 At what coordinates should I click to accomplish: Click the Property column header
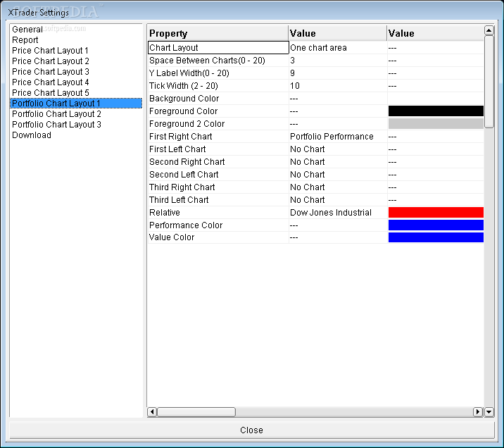218,33
